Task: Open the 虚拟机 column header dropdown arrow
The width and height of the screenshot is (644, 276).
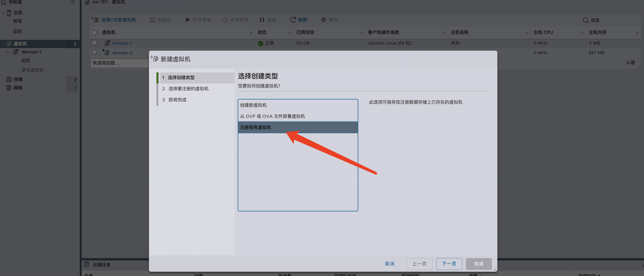Action: coord(251,33)
